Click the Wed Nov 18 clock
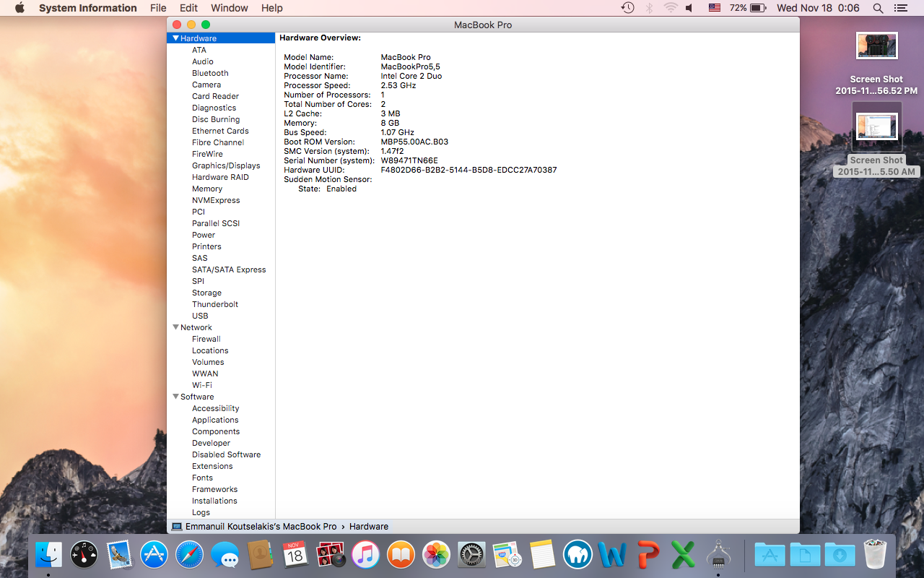Screen dimensions: 924x578 [818, 8]
